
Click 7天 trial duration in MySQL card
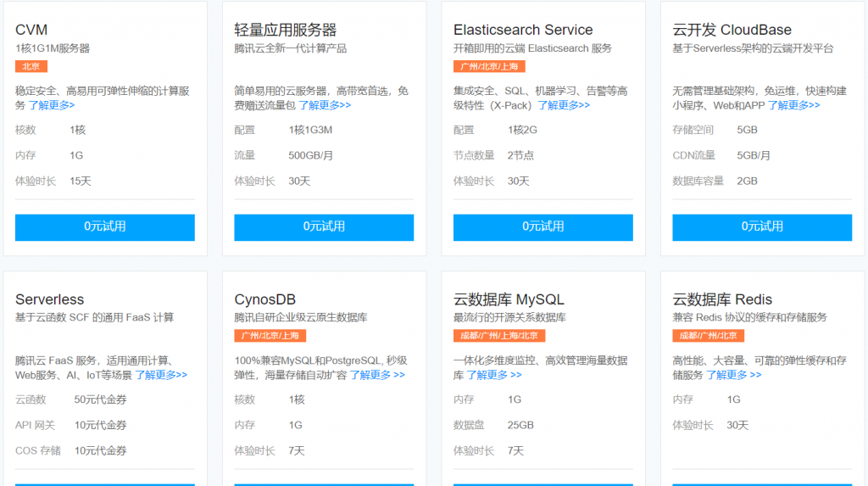click(516, 450)
